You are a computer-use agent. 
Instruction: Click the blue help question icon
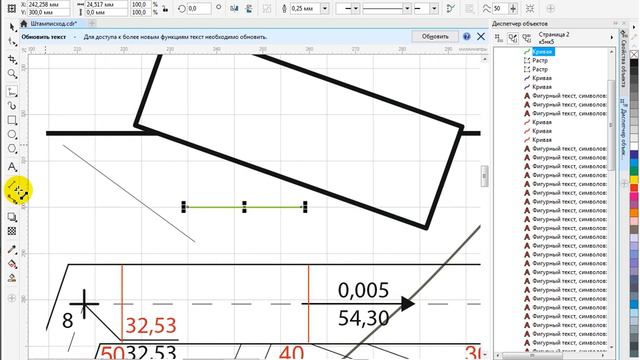click(467, 36)
